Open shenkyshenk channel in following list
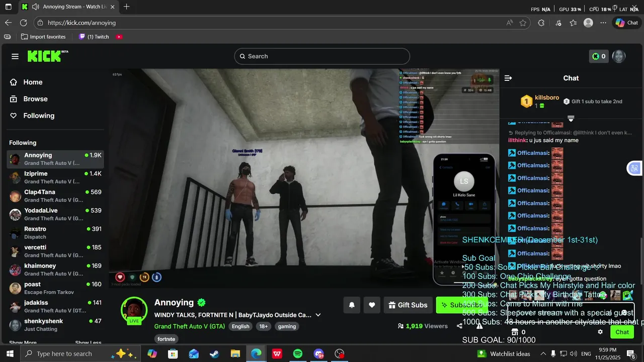The height and width of the screenshot is (362, 644). (x=56, y=325)
